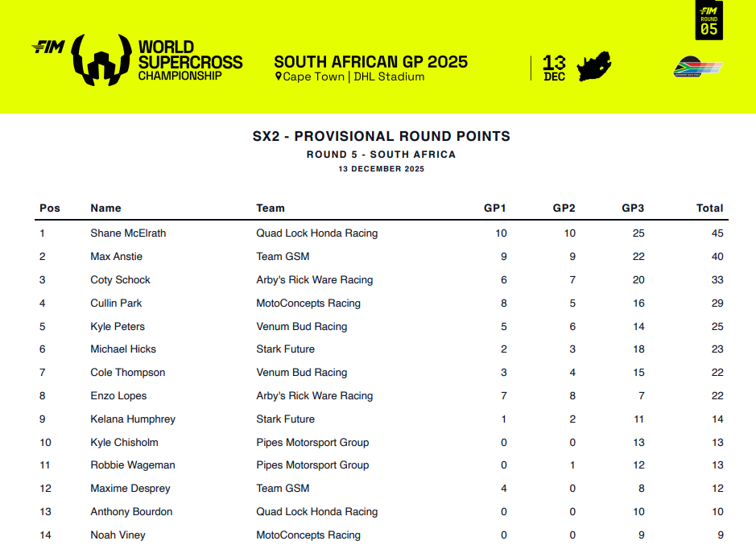The width and height of the screenshot is (756, 549).
Task: Click the Pos column header
Action: (x=50, y=208)
